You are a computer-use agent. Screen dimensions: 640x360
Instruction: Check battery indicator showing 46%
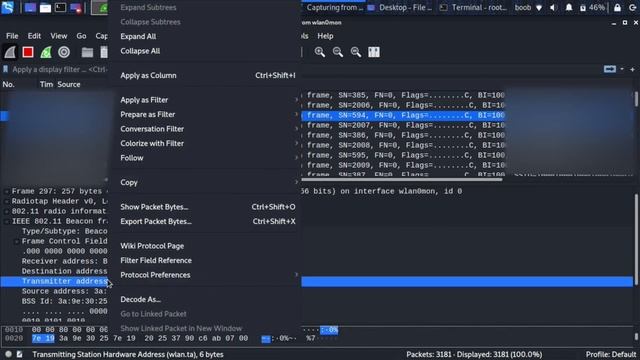(592, 8)
